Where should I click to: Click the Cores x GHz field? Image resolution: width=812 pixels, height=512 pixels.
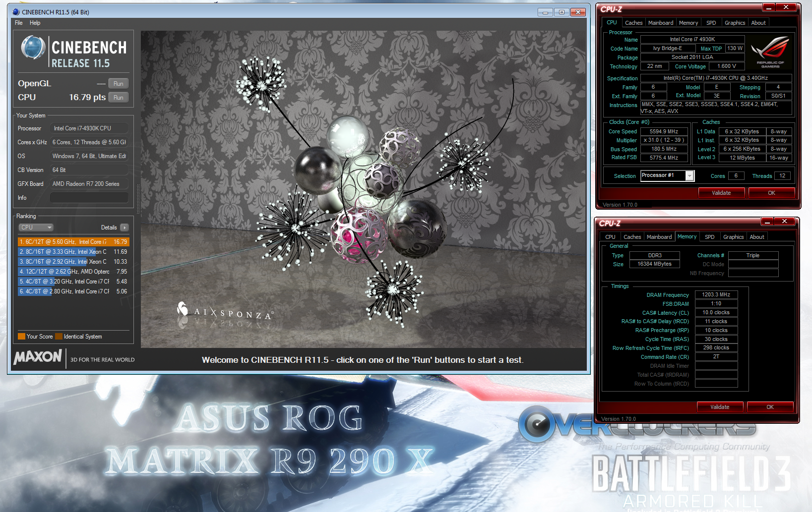pos(89,142)
